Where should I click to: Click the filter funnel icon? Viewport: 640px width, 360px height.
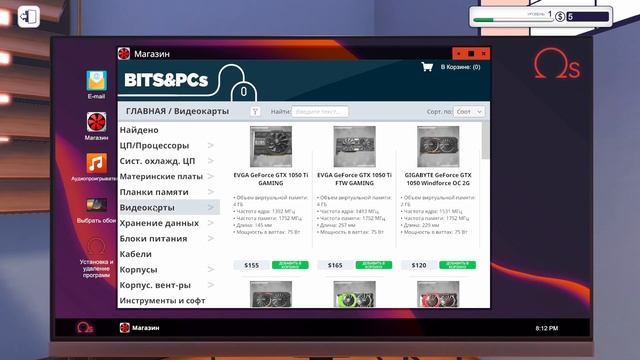click(x=255, y=111)
